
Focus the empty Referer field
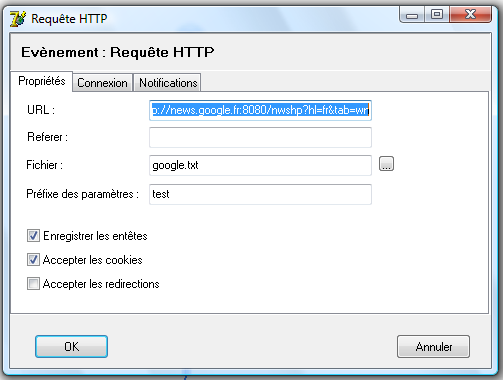coord(260,137)
